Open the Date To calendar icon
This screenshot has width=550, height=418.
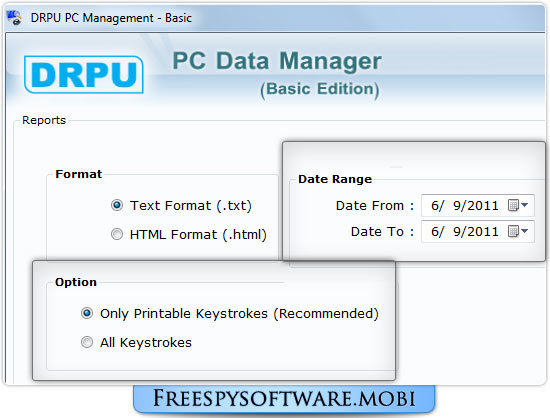(x=513, y=231)
